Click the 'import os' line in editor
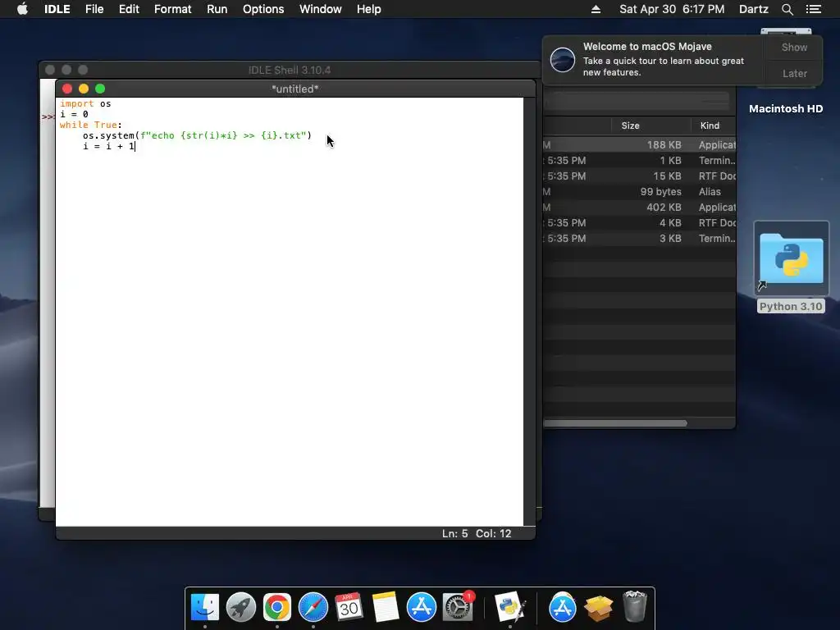The image size is (840, 630). pos(85,103)
